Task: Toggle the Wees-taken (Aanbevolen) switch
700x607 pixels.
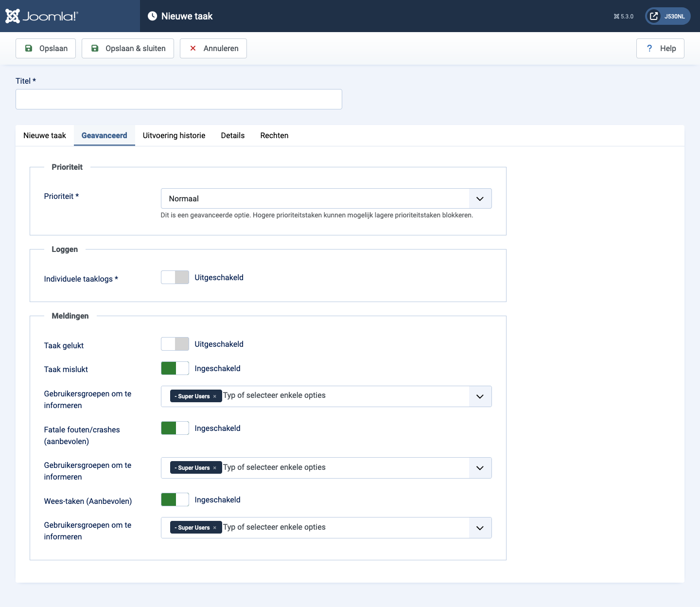Action: coord(175,500)
